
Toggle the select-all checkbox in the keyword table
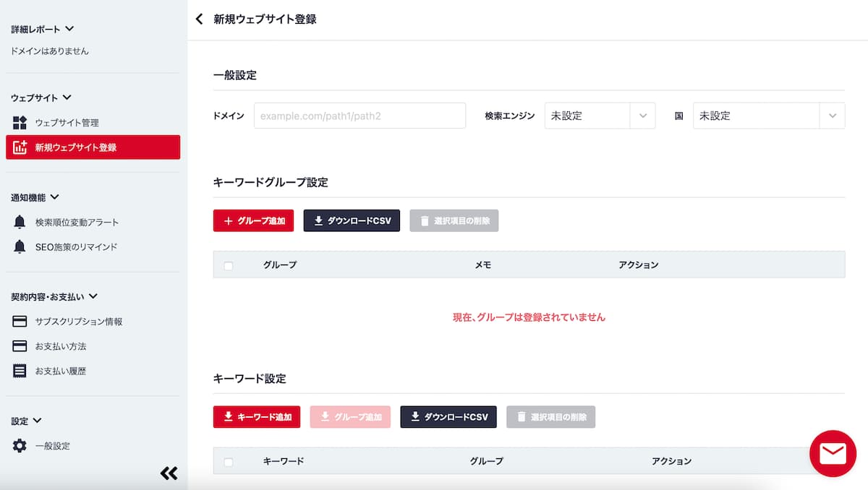[x=228, y=461]
